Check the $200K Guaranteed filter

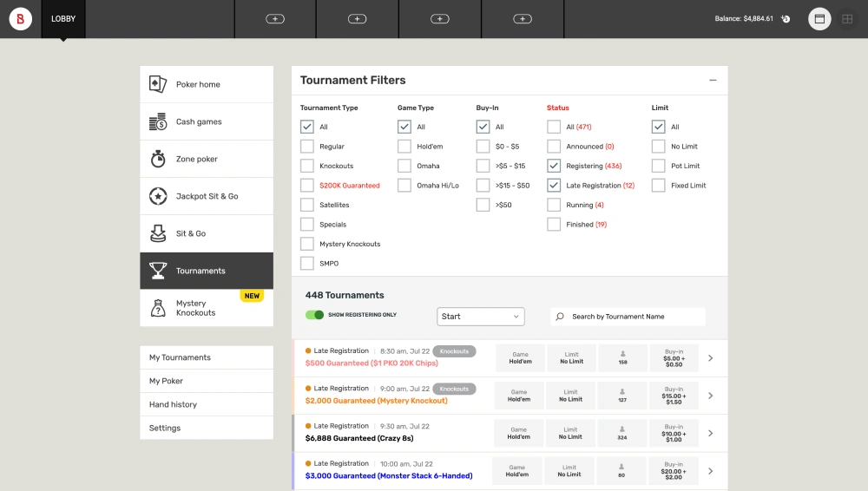coord(307,186)
